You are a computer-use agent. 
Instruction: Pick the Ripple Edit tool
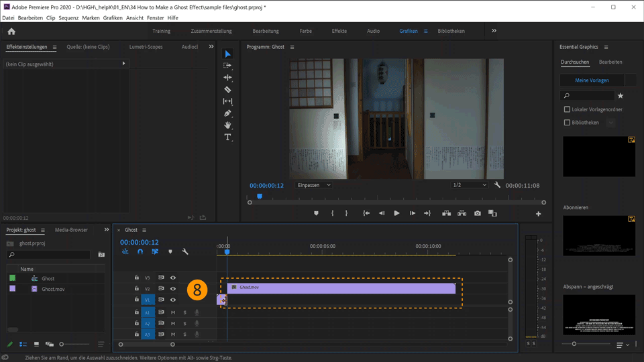coord(227,78)
